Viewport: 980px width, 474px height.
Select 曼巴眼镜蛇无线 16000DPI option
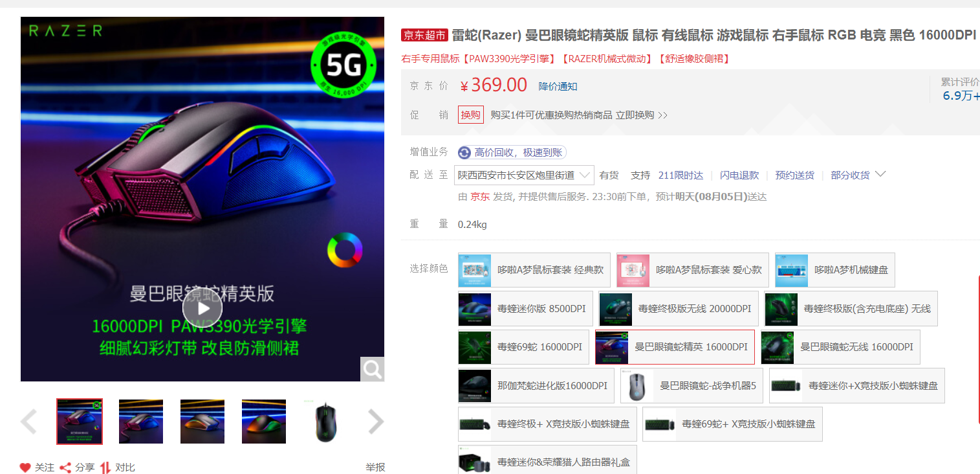pos(840,346)
